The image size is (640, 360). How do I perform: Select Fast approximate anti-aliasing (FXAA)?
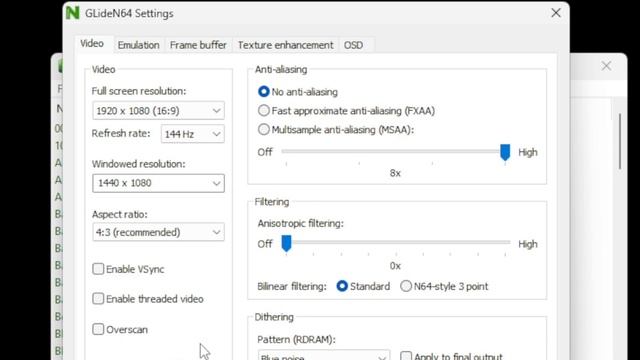click(264, 111)
